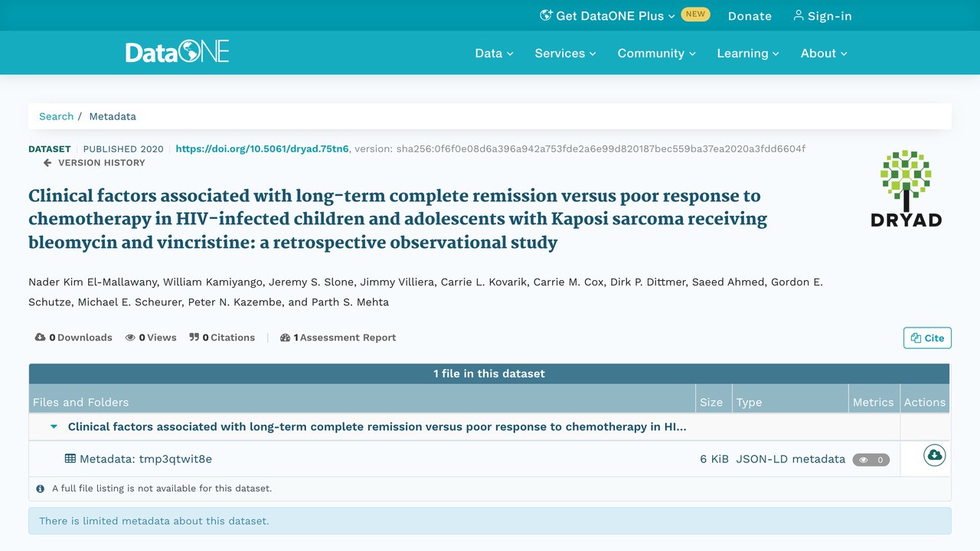Collapse the dataset folder triangle
Image resolution: width=980 pixels, height=551 pixels.
[54, 427]
